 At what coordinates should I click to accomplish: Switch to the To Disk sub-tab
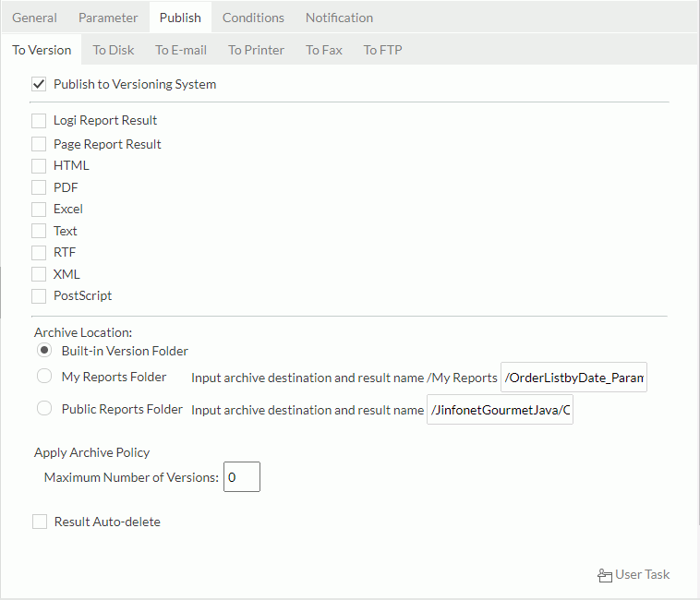click(114, 50)
